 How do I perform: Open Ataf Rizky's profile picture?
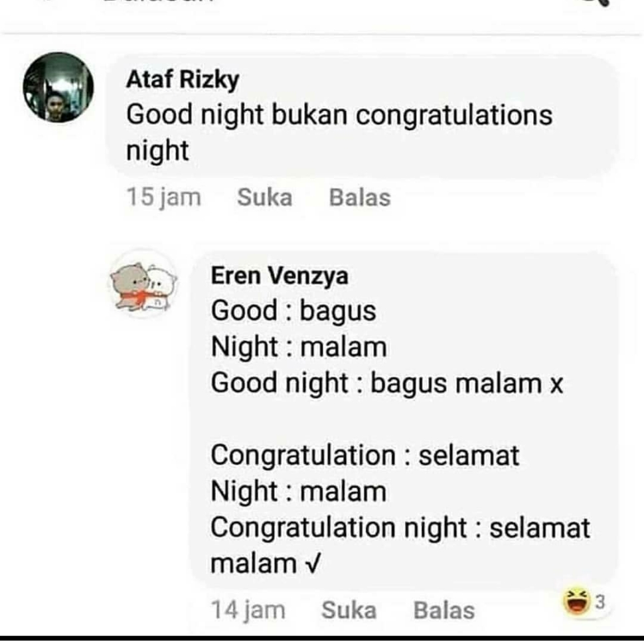point(58,88)
